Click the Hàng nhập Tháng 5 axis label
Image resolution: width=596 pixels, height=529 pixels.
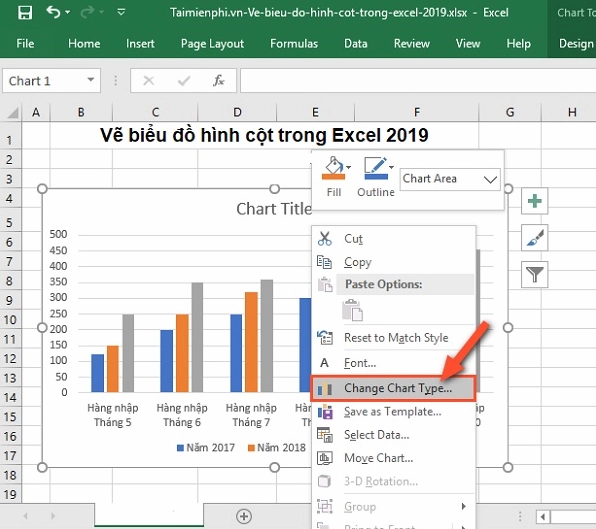113,415
